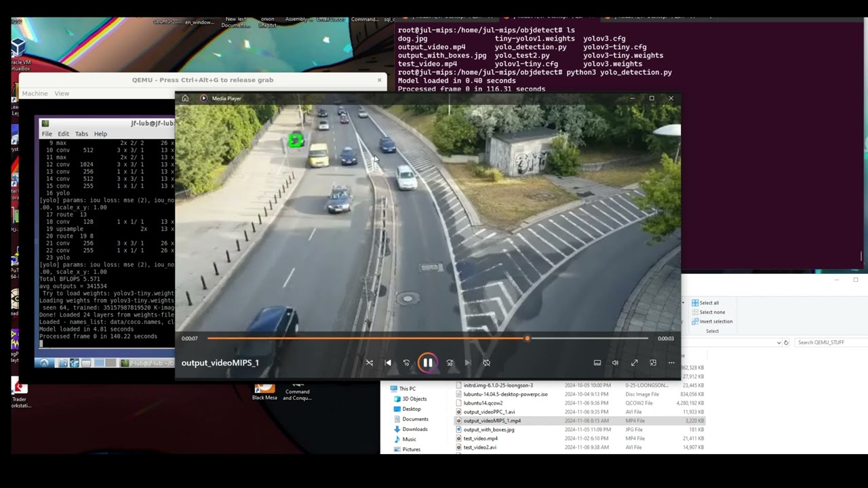Image resolution: width=868 pixels, height=488 pixels.
Task: Click the New Text Document desktop icon label
Action: point(236,22)
